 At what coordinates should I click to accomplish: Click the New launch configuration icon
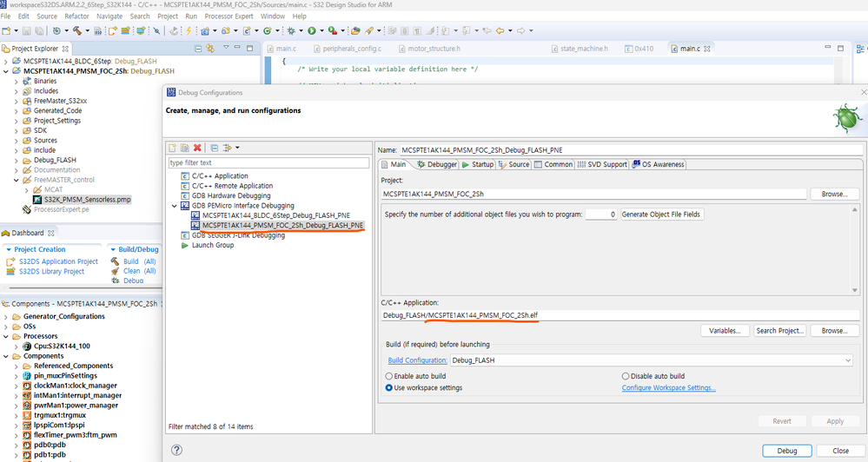coord(173,148)
